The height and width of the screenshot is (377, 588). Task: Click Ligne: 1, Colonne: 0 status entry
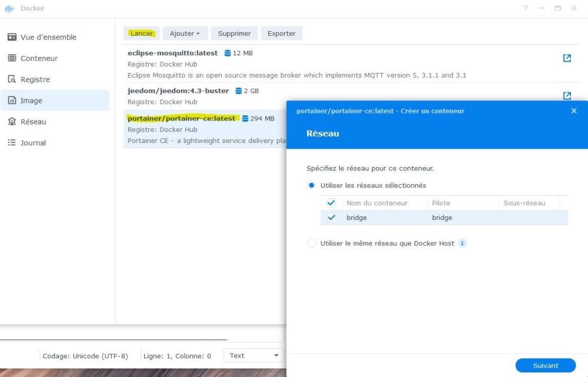[x=177, y=356]
